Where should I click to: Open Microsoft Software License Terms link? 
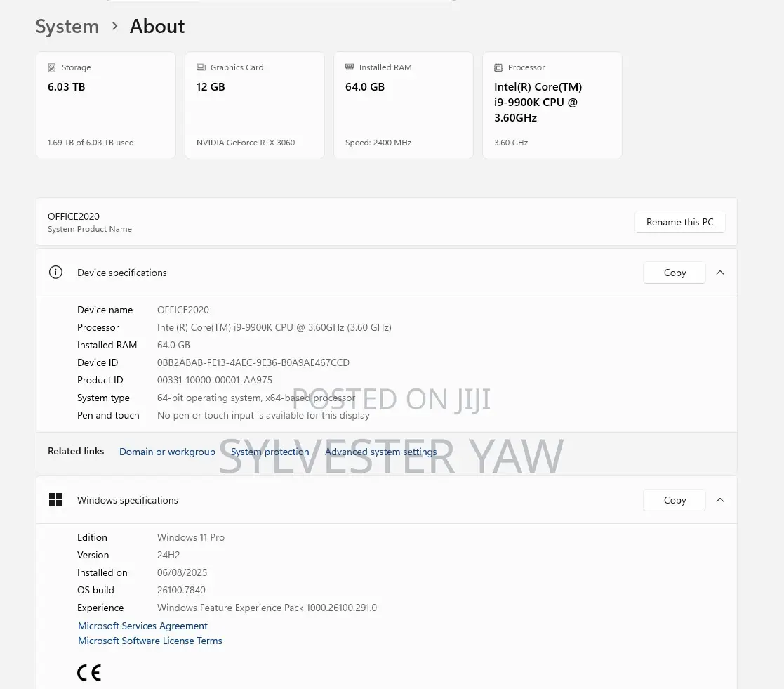pyautogui.click(x=150, y=641)
